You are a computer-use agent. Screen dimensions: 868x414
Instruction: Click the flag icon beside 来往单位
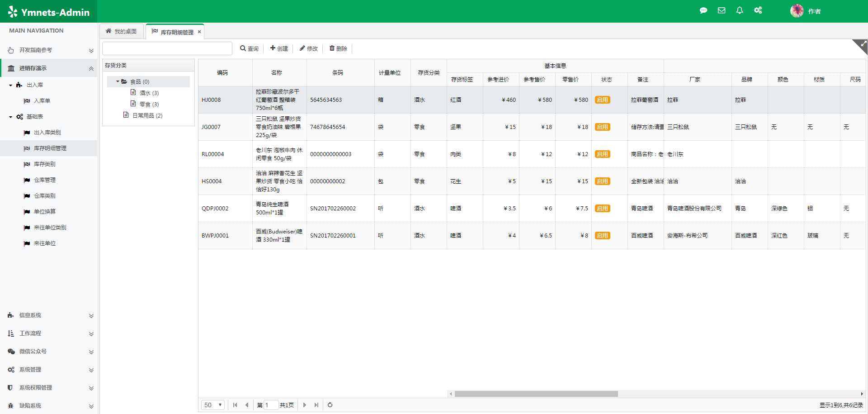(27, 243)
